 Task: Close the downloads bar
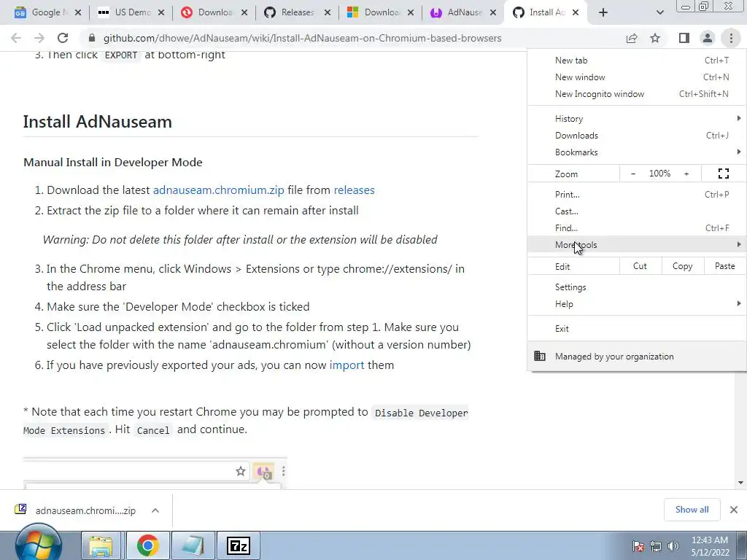tap(734, 510)
